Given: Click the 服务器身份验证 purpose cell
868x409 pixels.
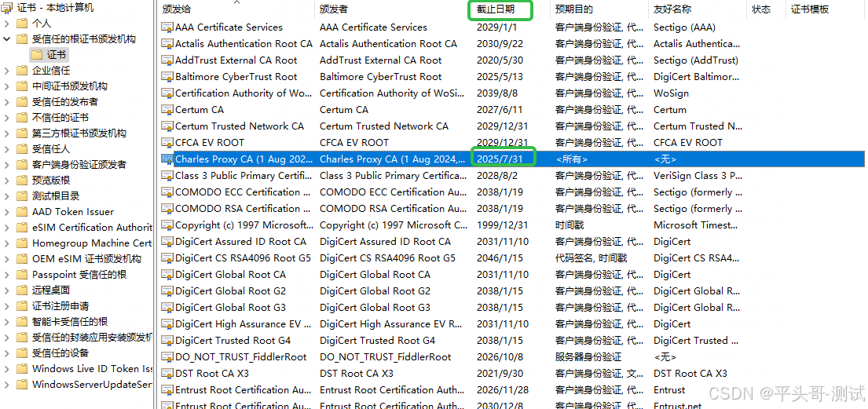Looking at the screenshot, I should [x=588, y=357].
